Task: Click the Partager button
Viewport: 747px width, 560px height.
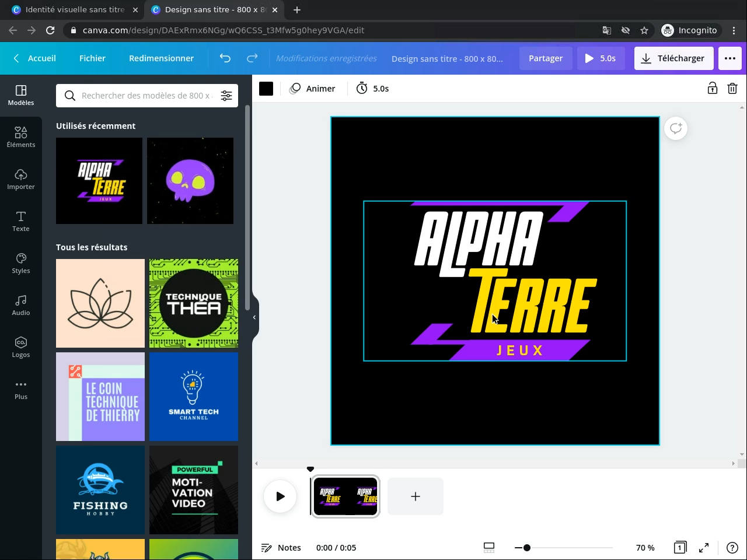Action: coord(546,58)
